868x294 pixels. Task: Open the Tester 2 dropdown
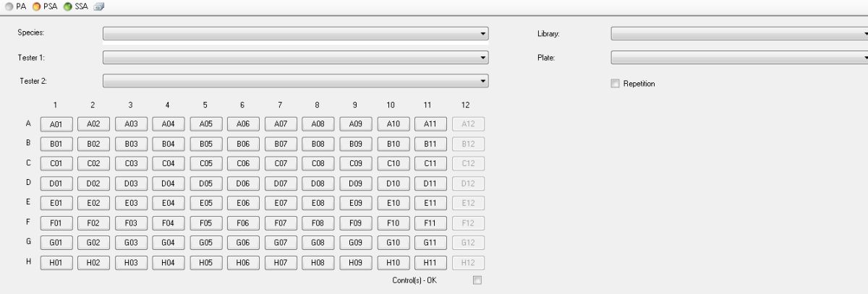(x=296, y=81)
